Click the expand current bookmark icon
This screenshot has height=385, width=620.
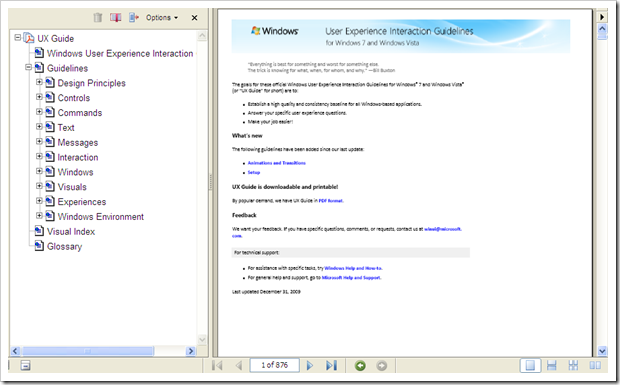(134, 17)
